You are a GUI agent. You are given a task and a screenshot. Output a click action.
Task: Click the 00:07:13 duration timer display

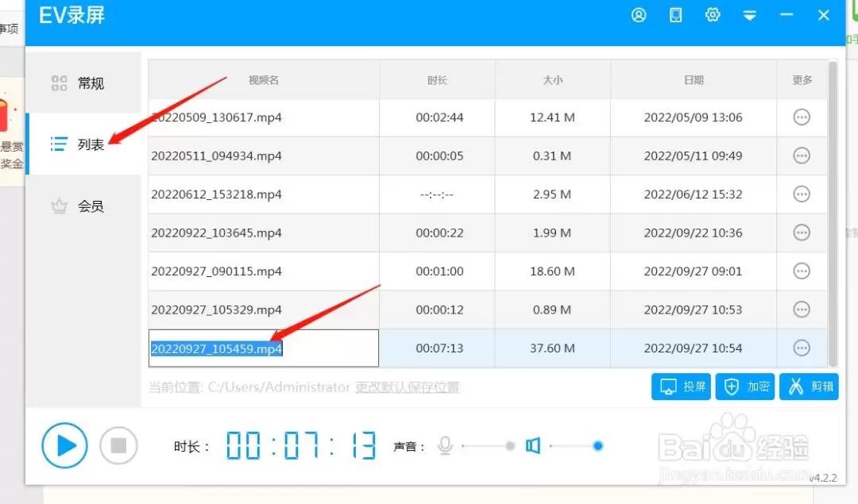click(x=301, y=445)
